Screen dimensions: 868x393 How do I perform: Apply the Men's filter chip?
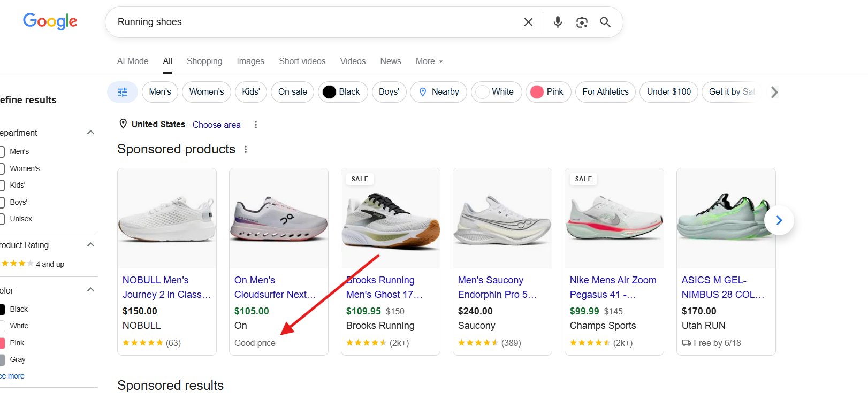click(x=160, y=92)
